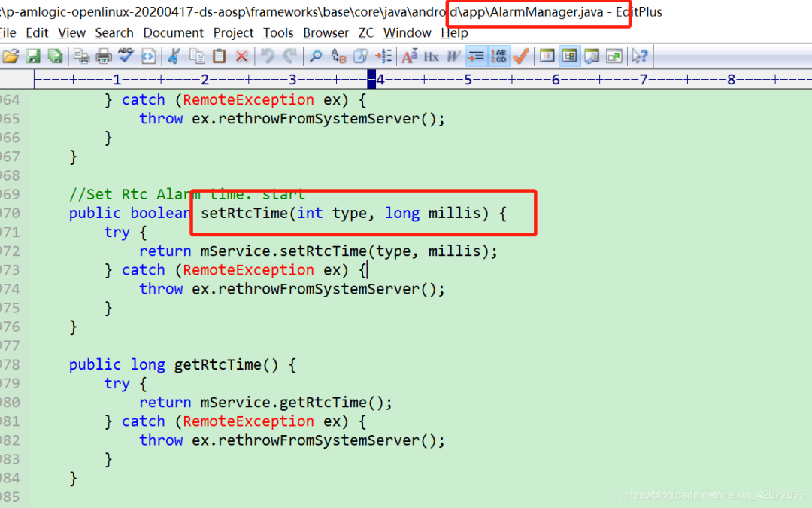The image size is (812, 508).
Task: Paste from clipboard toolbar icon
Action: click(219, 56)
